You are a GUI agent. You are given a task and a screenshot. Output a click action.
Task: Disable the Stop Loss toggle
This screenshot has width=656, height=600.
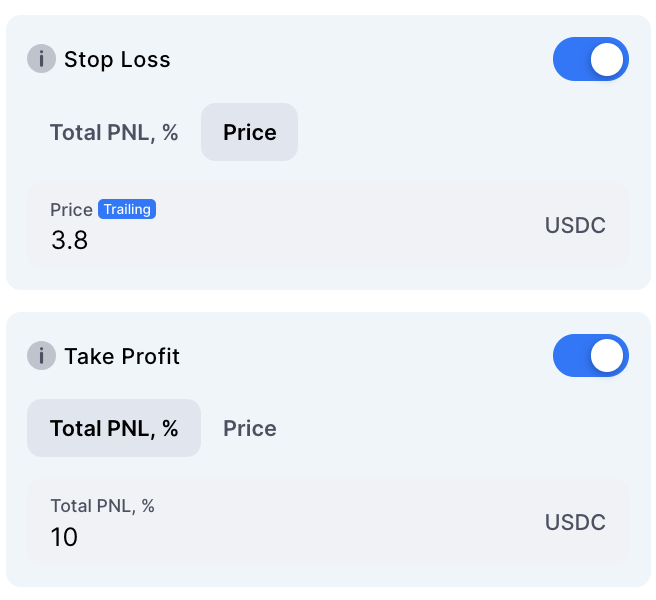[590, 59]
